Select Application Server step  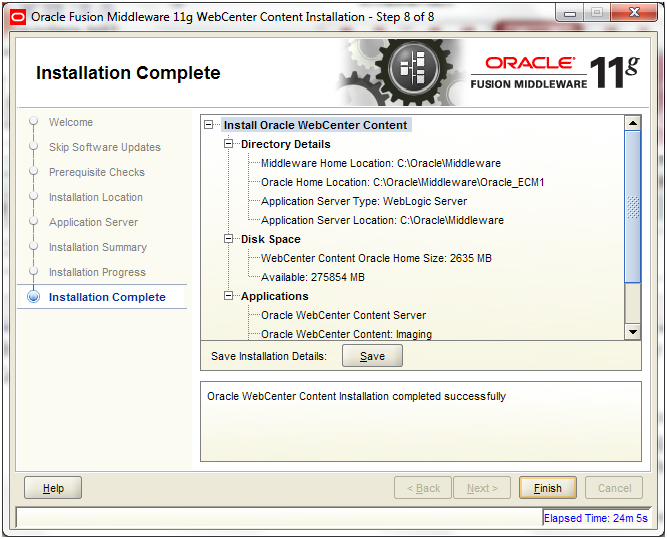pos(93,222)
